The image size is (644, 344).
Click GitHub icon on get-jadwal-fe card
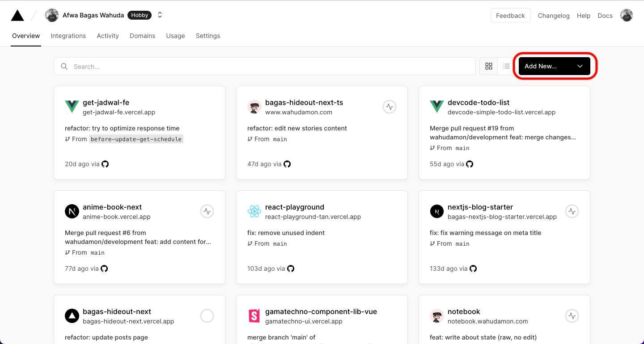pos(105,164)
